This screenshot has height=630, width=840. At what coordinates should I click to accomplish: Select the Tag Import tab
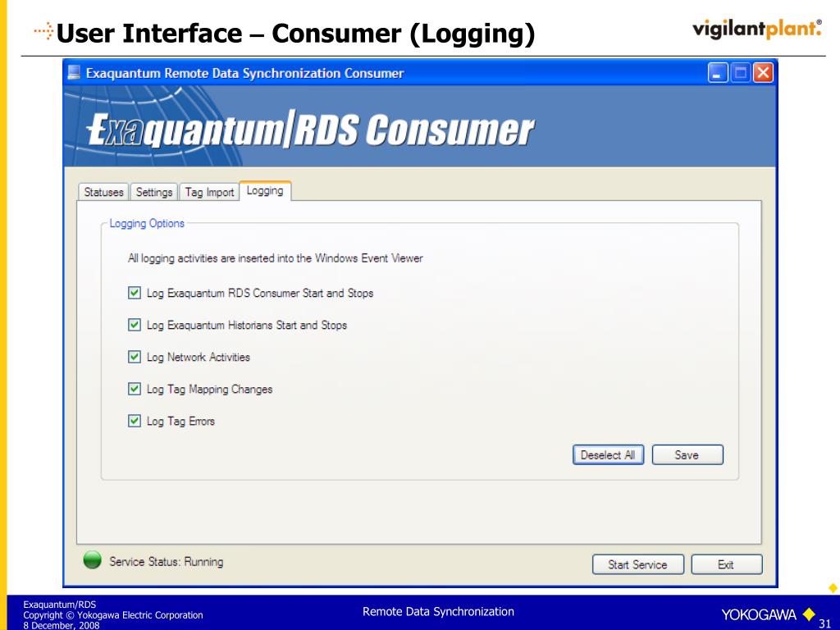[209, 192]
